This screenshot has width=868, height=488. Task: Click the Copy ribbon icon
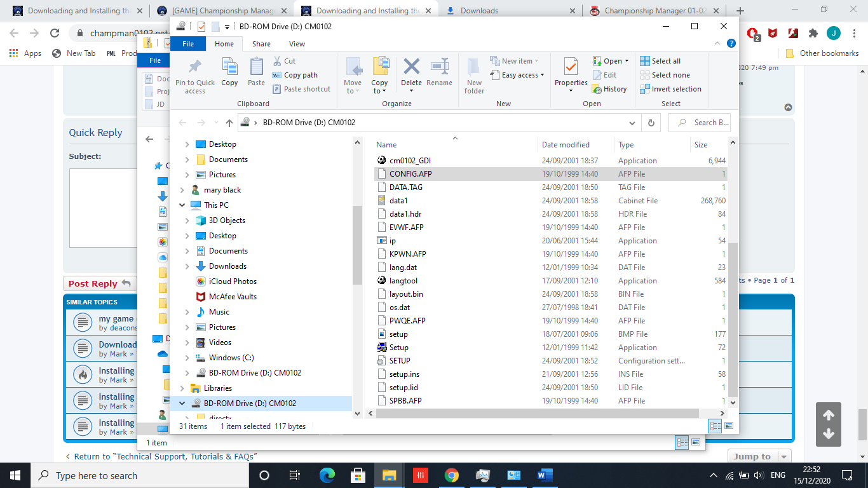tap(229, 66)
